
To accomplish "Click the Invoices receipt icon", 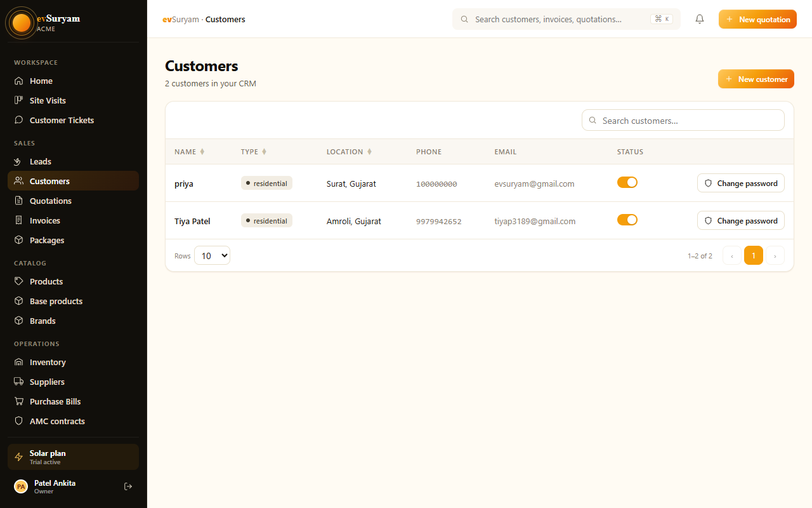I will point(19,220).
